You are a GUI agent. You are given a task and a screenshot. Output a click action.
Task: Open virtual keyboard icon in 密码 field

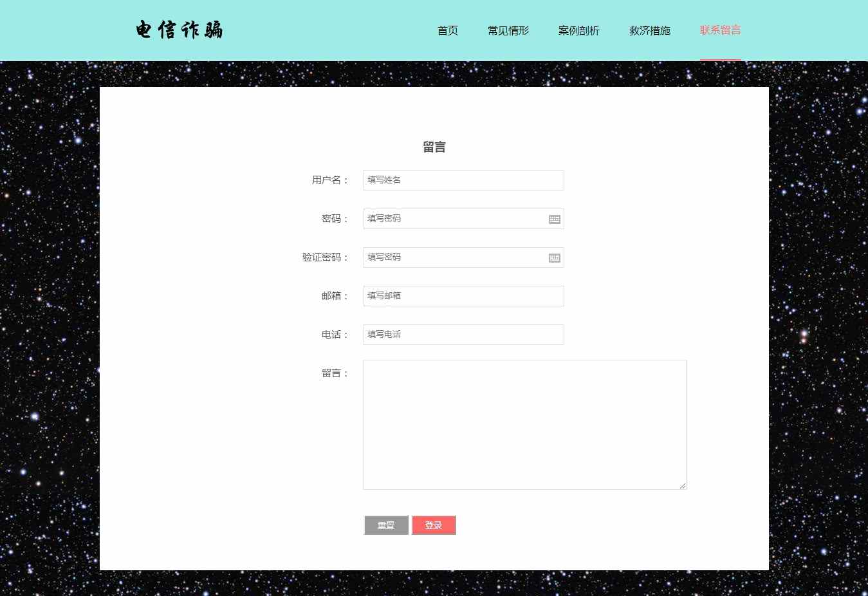[x=555, y=219]
